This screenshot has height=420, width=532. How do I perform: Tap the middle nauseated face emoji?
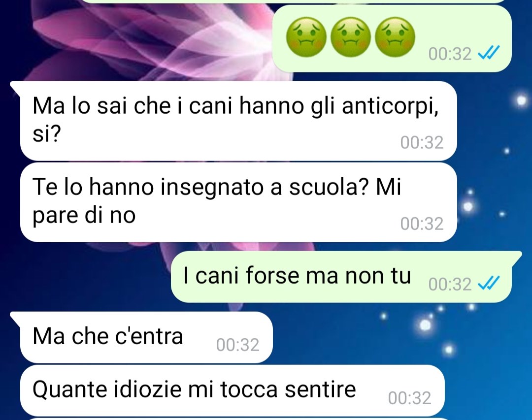pyautogui.click(x=351, y=37)
